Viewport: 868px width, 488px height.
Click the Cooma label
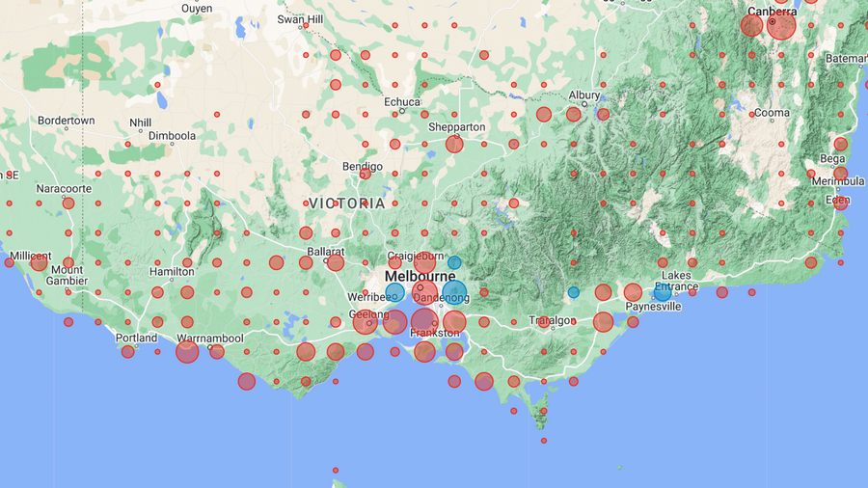(772, 113)
